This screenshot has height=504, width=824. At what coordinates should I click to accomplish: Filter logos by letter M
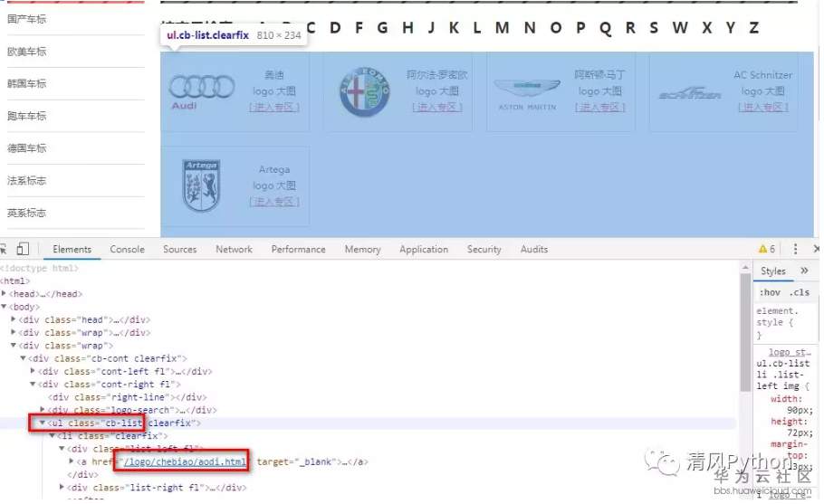503,28
